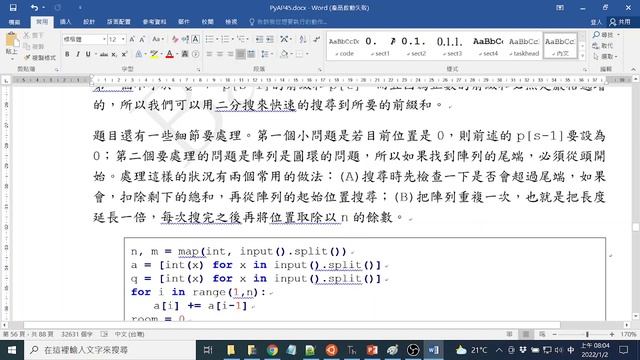Center the paragraph
This screenshot has width=640, height=360.
point(220,54)
